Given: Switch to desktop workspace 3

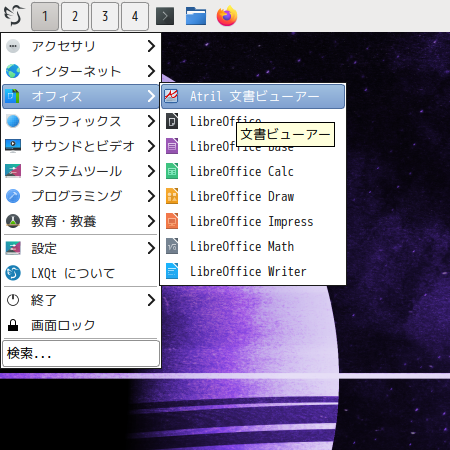Looking at the screenshot, I should (105, 16).
